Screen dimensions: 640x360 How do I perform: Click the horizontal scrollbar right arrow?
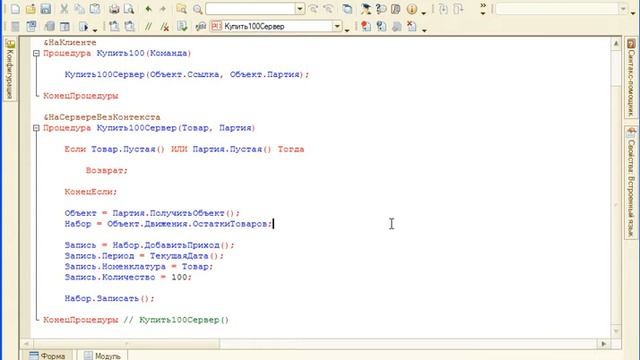pos(604,344)
